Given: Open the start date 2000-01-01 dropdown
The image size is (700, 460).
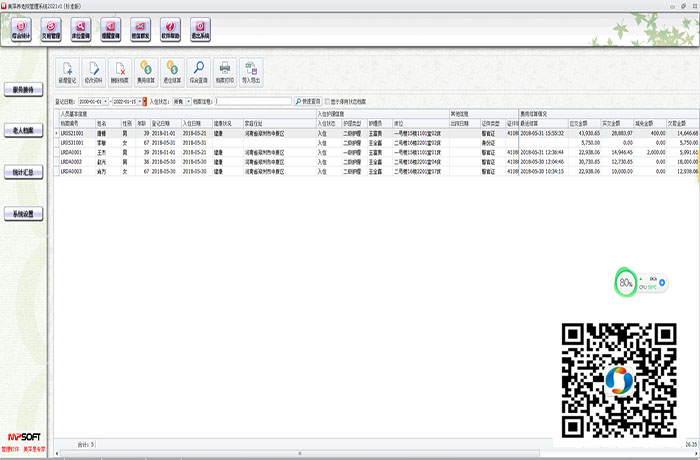Looking at the screenshot, I should pos(105,102).
